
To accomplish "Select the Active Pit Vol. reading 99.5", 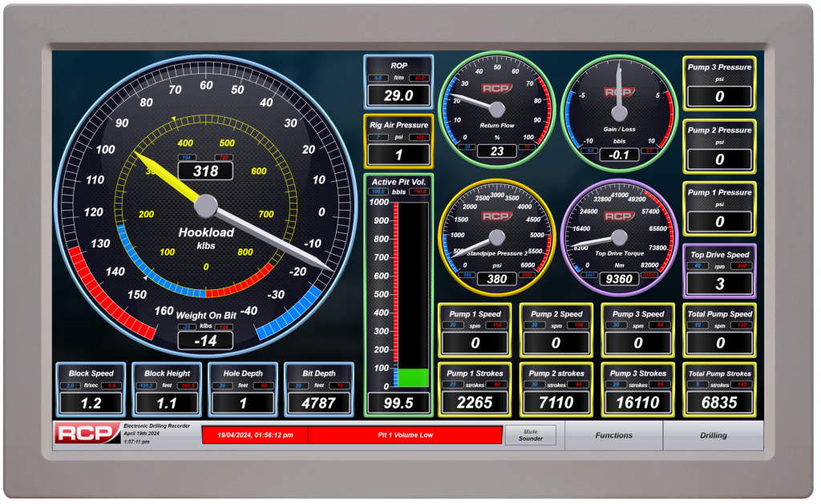I will tap(398, 403).
